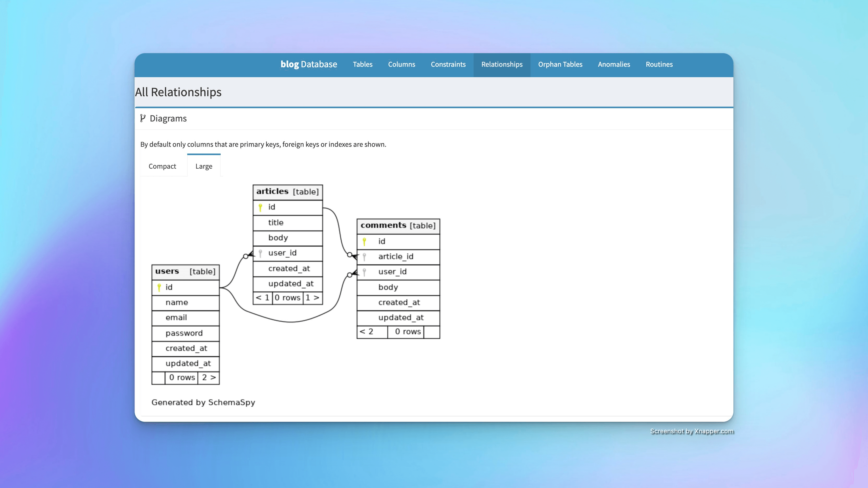This screenshot has width=868, height=488.
Task: Open the Routines page
Action: tap(659, 64)
